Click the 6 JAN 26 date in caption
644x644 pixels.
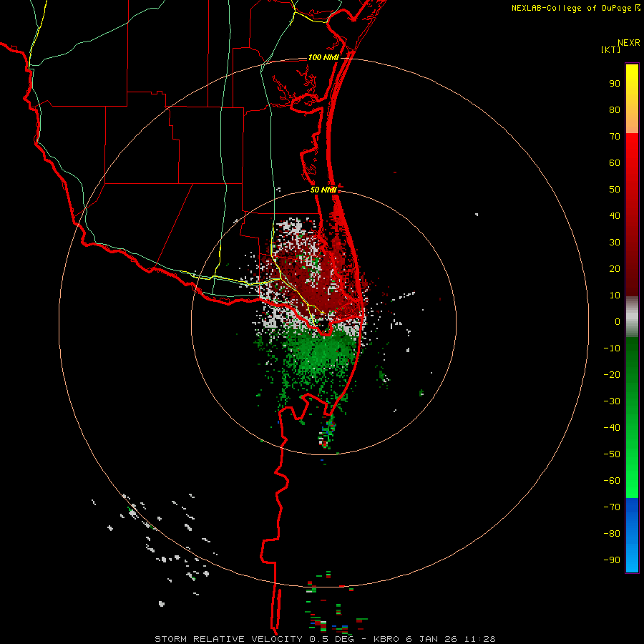(x=431, y=639)
